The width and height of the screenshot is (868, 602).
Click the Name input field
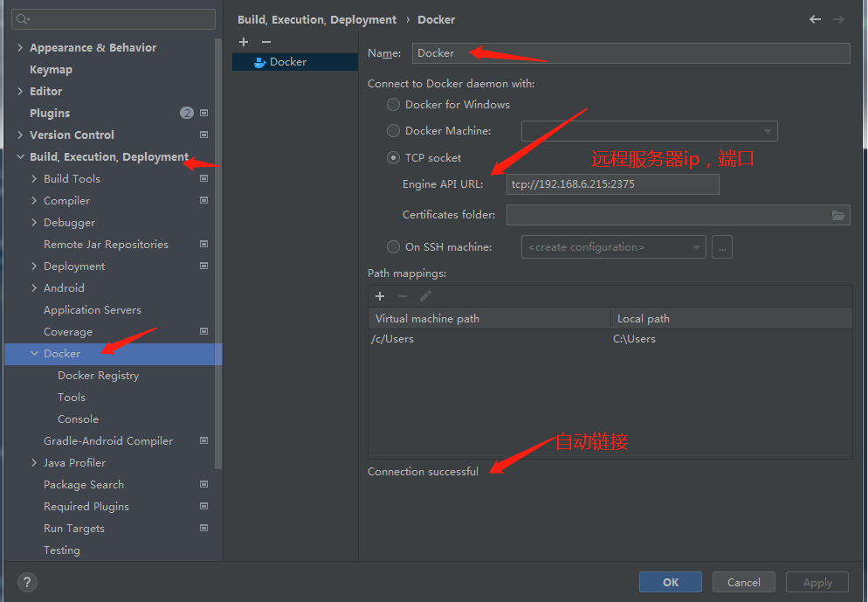pos(631,53)
